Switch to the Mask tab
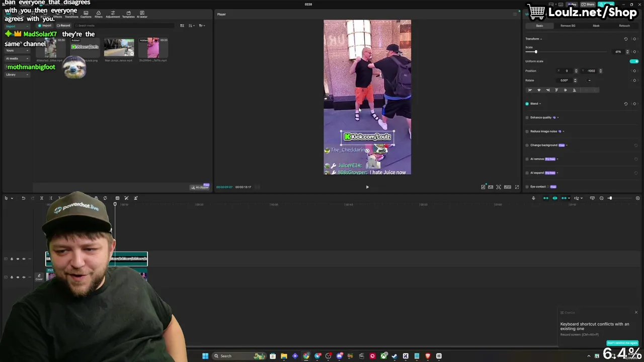Image resolution: width=644 pixels, height=362 pixels. (596, 26)
